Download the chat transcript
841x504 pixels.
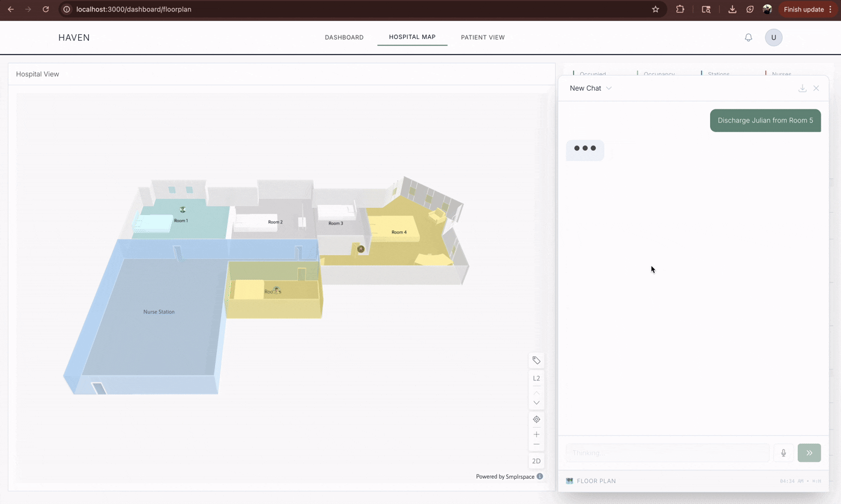(x=802, y=88)
